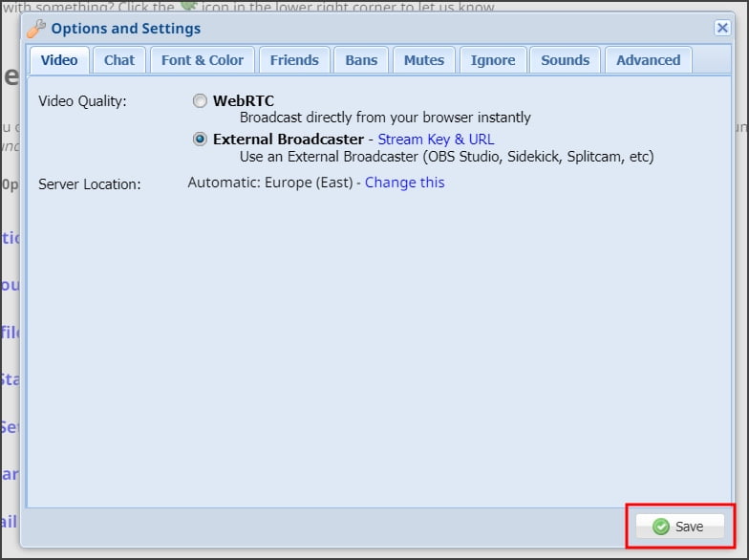Open the Chat tab
Image resolution: width=749 pixels, height=560 pixels.
point(119,60)
